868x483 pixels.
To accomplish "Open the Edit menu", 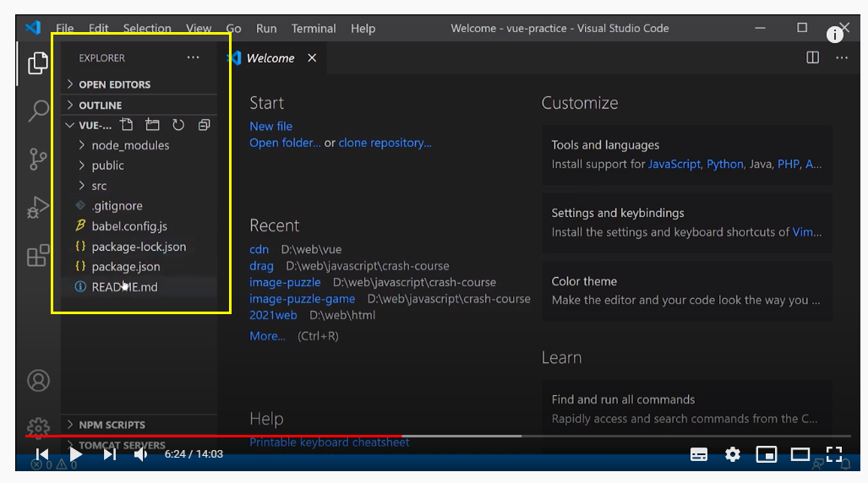I will 99,28.
